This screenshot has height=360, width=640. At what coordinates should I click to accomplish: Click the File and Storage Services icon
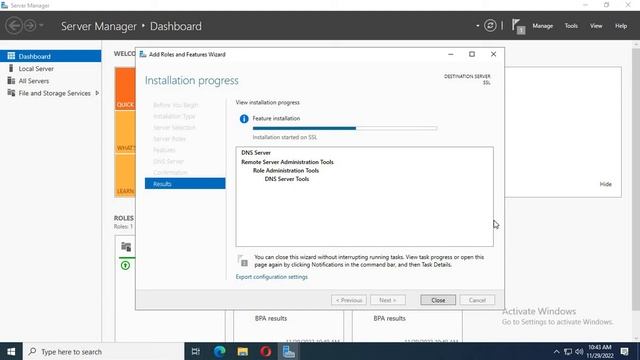click(x=11, y=93)
